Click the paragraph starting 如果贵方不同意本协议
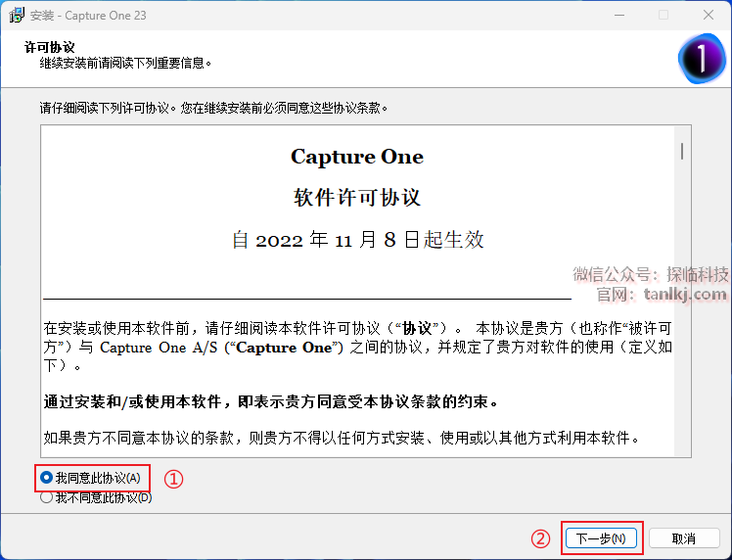732x560 pixels. pyautogui.click(x=342, y=438)
